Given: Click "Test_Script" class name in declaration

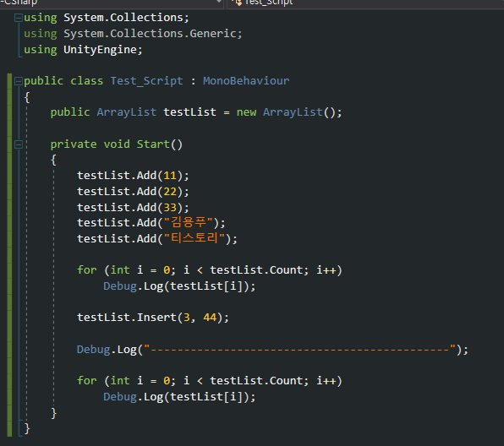Looking at the screenshot, I should pyautogui.click(x=147, y=81).
